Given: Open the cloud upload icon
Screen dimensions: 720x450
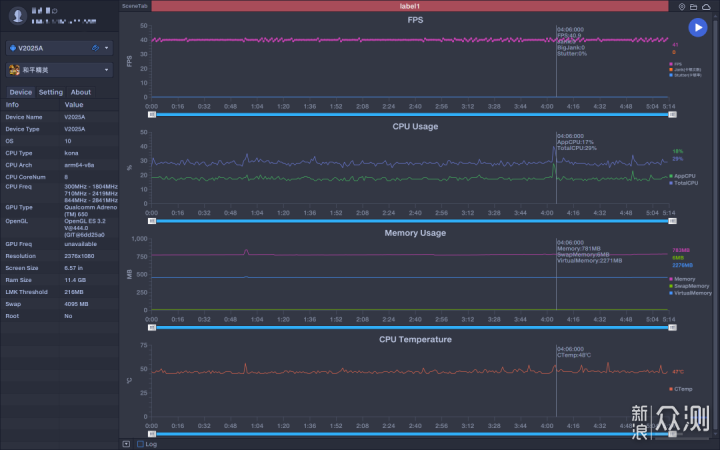Looking at the screenshot, I should pos(706,6).
